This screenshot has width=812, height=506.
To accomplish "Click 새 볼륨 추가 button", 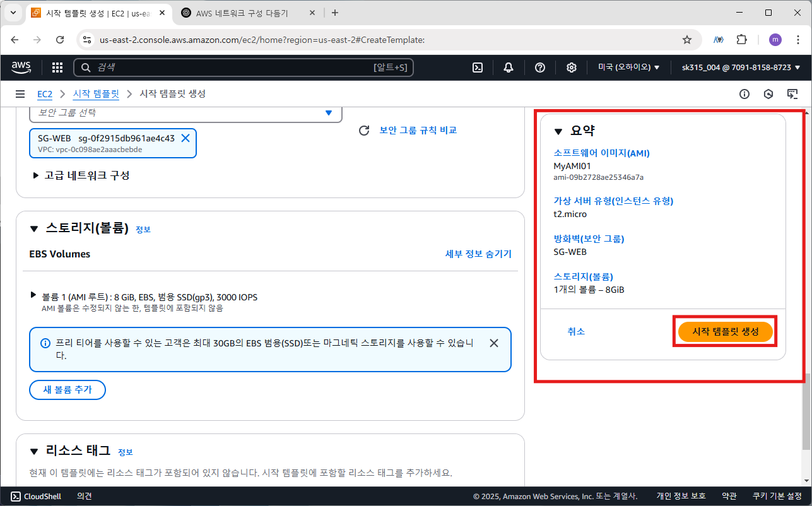I will (x=68, y=390).
